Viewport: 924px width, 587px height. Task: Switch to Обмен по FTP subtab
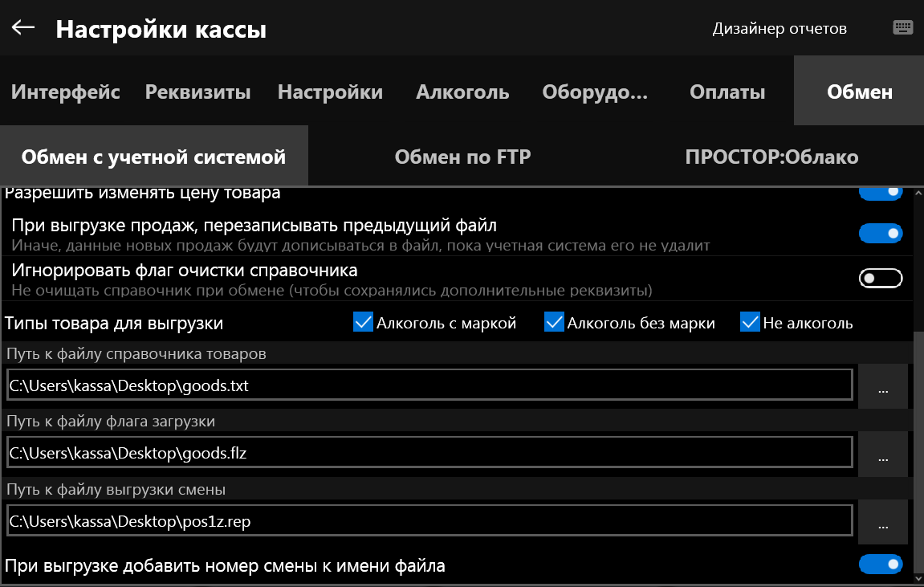tap(462, 157)
